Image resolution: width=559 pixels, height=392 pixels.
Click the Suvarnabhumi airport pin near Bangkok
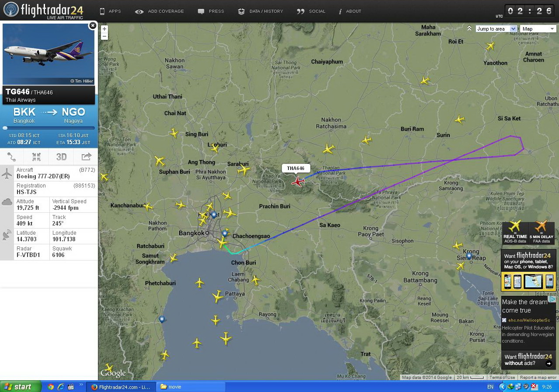225,233
